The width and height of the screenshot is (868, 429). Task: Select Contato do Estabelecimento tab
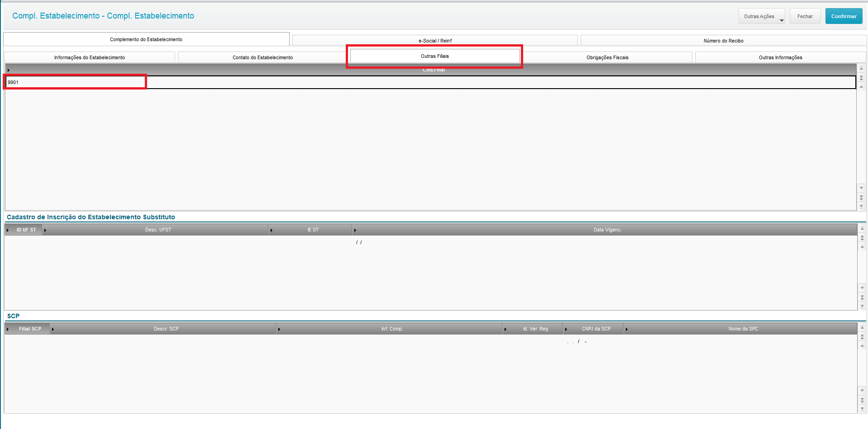(262, 57)
